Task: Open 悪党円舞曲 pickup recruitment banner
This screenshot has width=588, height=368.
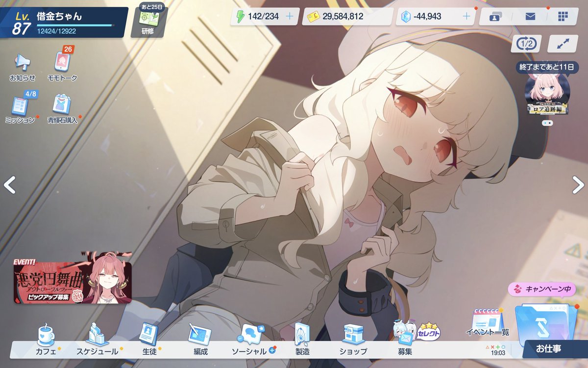Action: [x=73, y=279]
